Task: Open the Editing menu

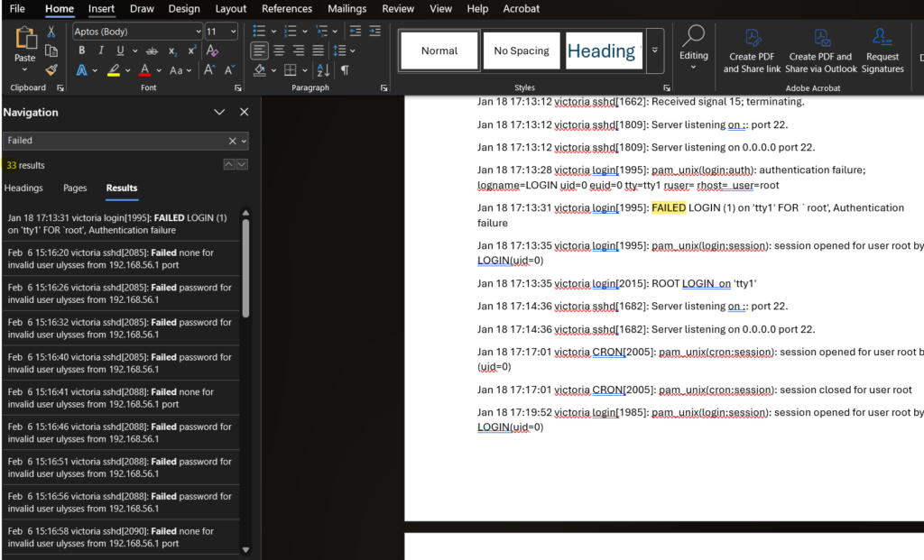Action: tap(694, 49)
